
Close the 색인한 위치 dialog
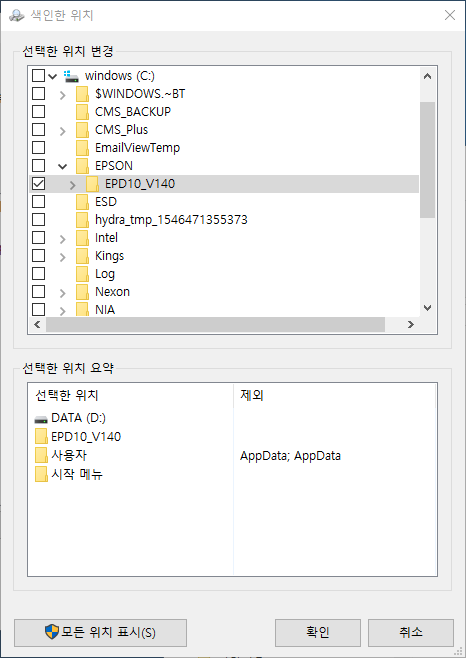(x=450, y=15)
